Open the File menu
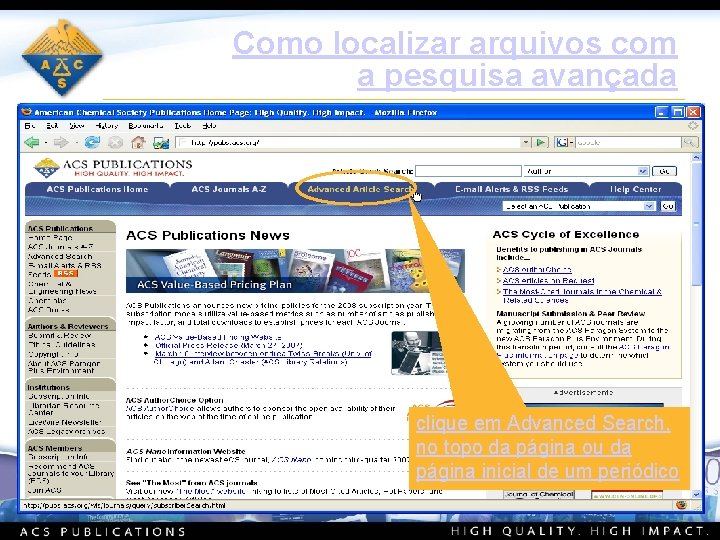 click(x=30, y=125)
